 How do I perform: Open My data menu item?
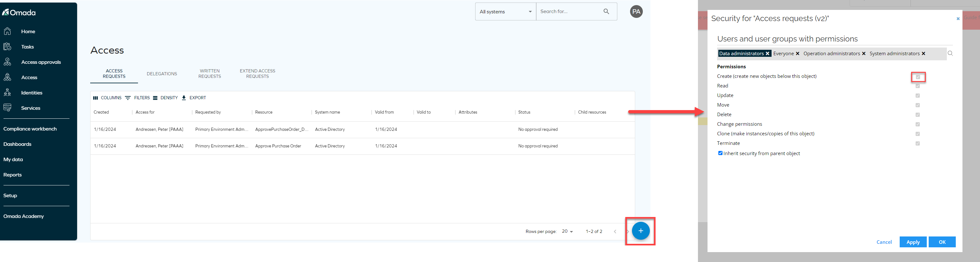point(13,159)
